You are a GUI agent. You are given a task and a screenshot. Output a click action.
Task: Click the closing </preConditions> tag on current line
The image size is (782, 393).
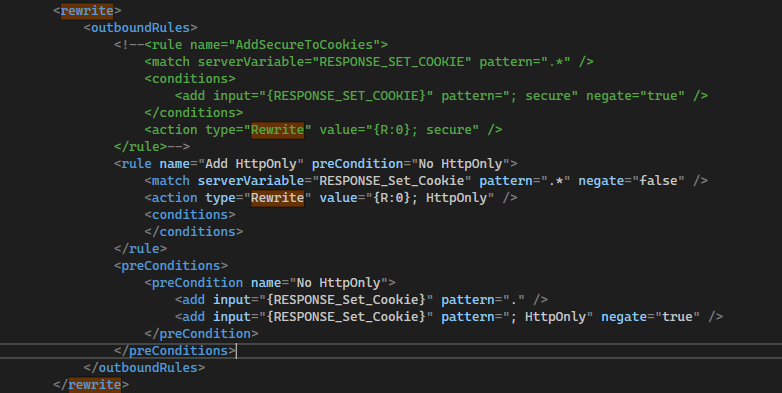click(x=175, y=351)
